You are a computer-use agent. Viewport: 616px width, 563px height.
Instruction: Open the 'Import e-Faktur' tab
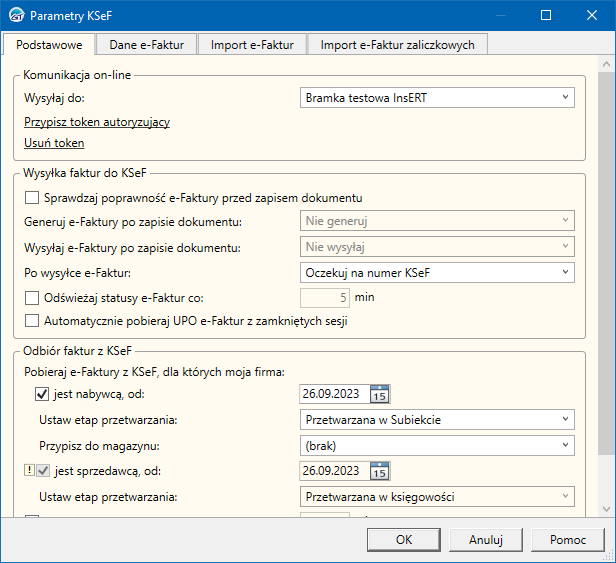pyautogui.click(x=251, y=44)
